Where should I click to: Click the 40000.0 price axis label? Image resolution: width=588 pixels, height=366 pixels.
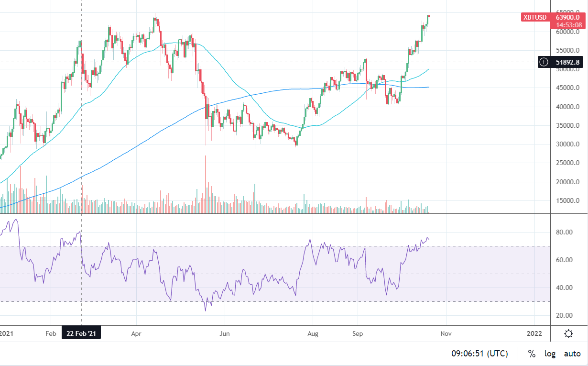567,107
